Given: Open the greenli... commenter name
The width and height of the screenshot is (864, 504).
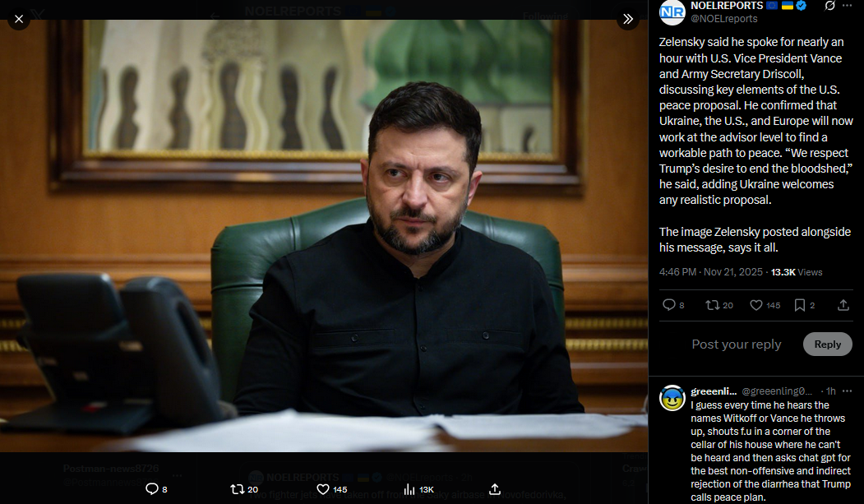Looking at the screenshot, I should pos(714,391).
